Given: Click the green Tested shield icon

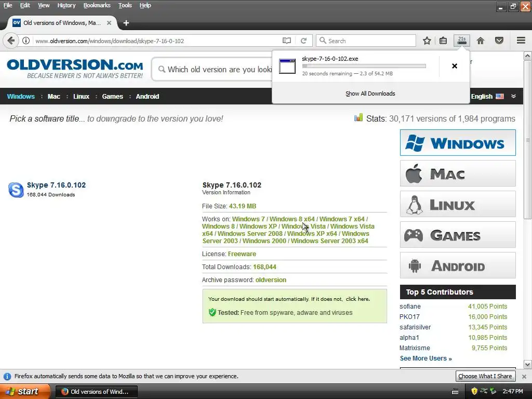Looking at the screenshot, I should click(212, 312).
